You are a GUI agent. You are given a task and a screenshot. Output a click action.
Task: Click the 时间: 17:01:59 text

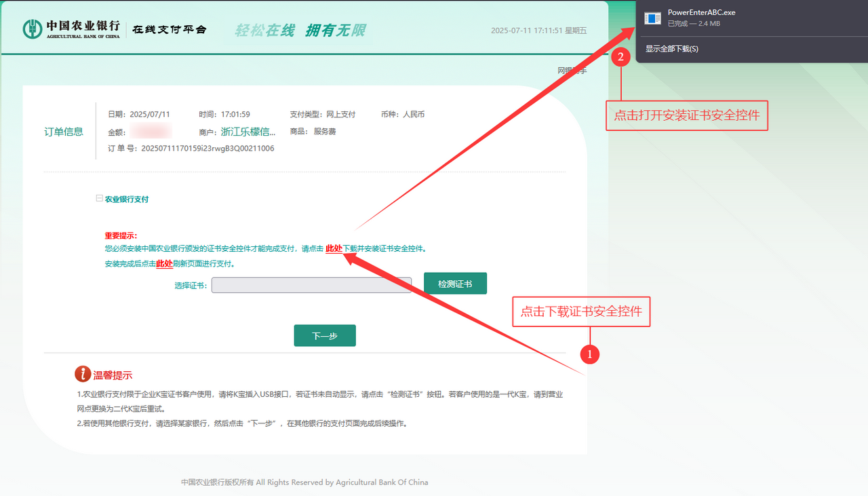[x=224, y=114]
